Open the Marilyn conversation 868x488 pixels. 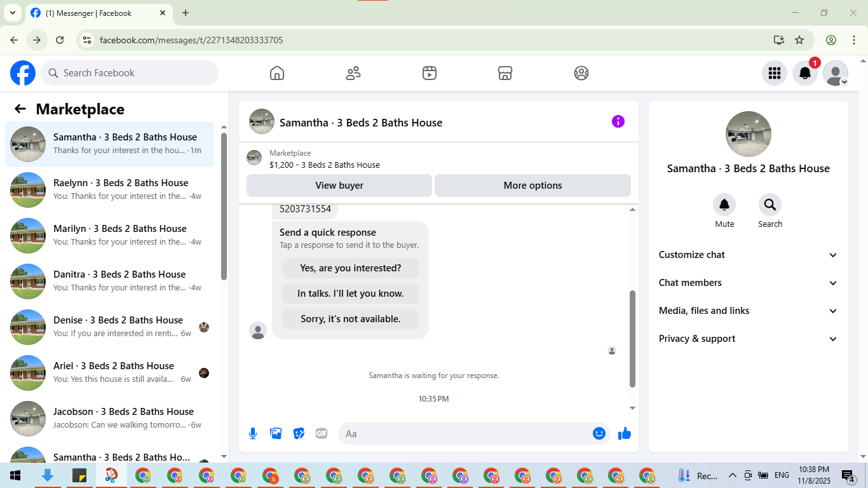(x=110, y=236)
